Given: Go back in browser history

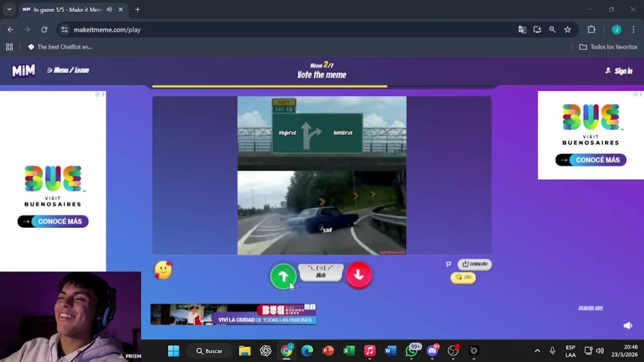Looking at the screenshot, I should [11, 30].
